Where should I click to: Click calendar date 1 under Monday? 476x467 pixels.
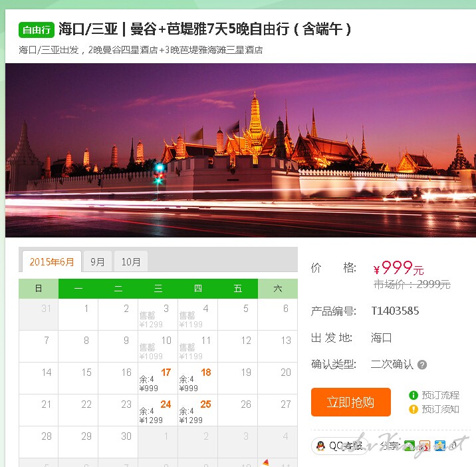point(78,315)
